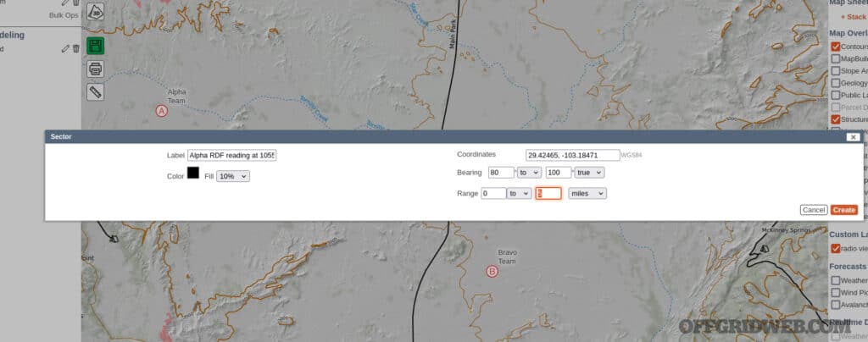Switch the map to 3D view
This screenshot has width=868, height=342.
click(x=95, y=12)
